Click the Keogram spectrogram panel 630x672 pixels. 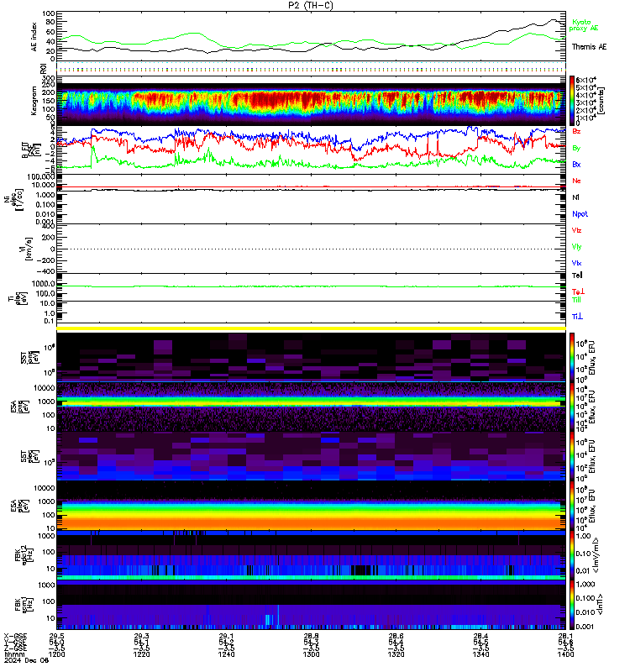click(x=311, y=101)
